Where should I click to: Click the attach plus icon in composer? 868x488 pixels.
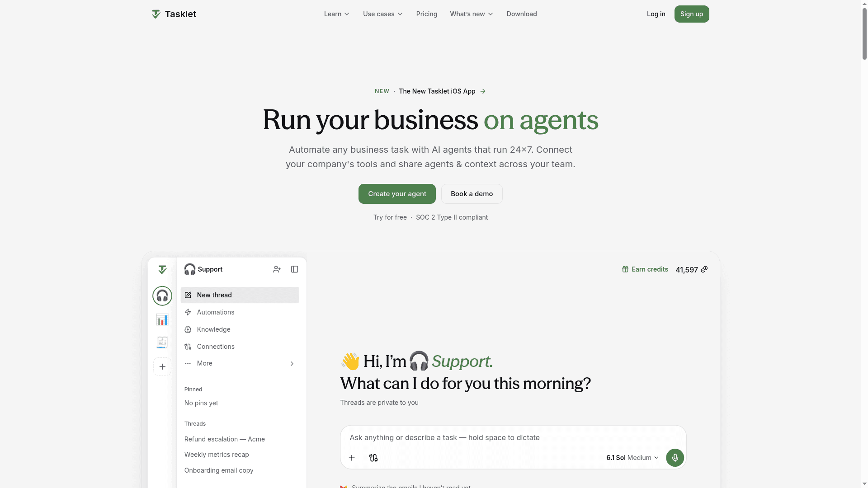coord(352,458)
